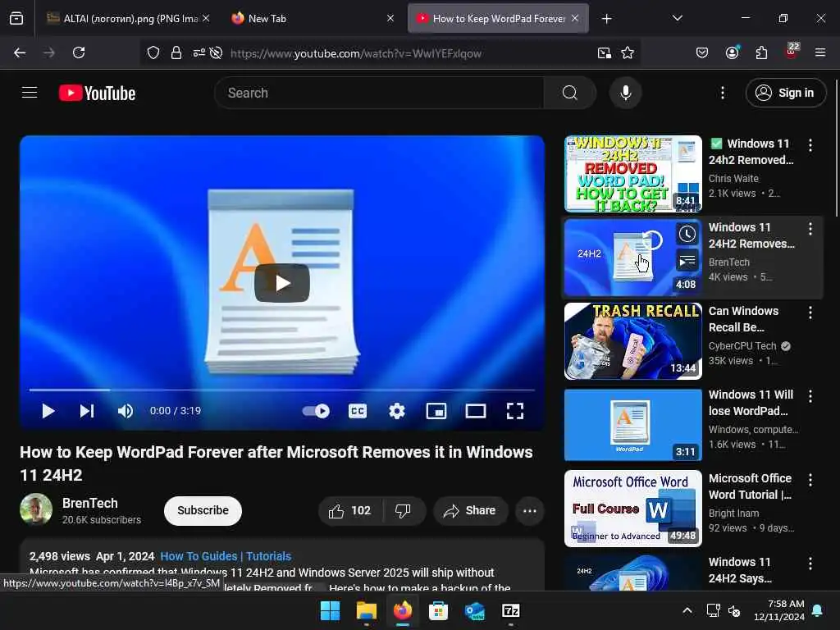The width and height of the screenshot is (840, 630).
Task: Toggle the autoplay switch
Action: (x=316, y=411)
